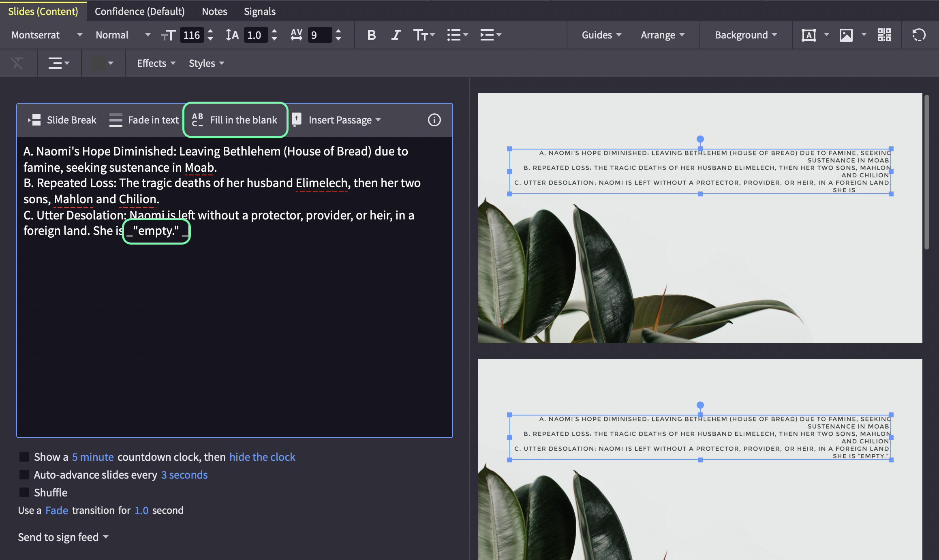939x560 pixels.
Task: Open the Confidence (Default) tab
Action: coord(139,11)
